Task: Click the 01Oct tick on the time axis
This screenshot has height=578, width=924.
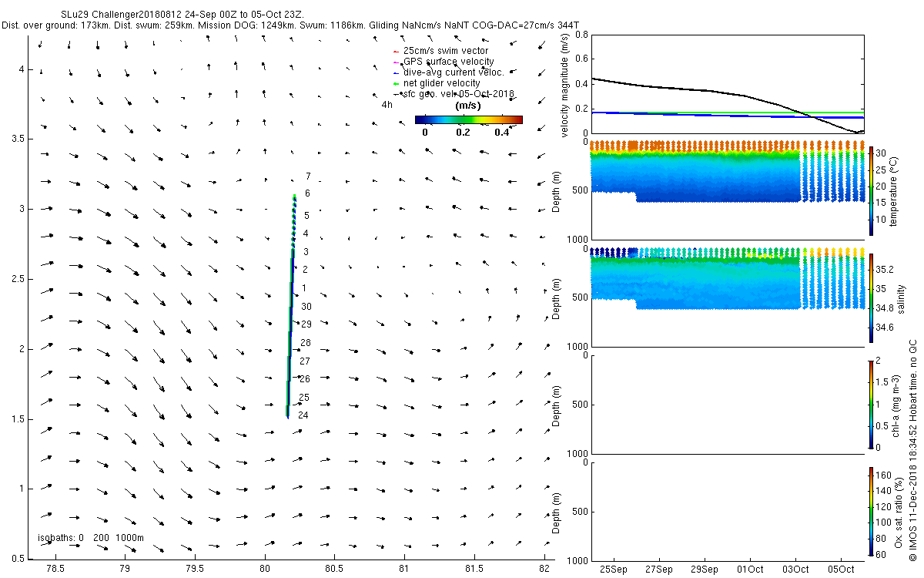Action: coord(751,570)
